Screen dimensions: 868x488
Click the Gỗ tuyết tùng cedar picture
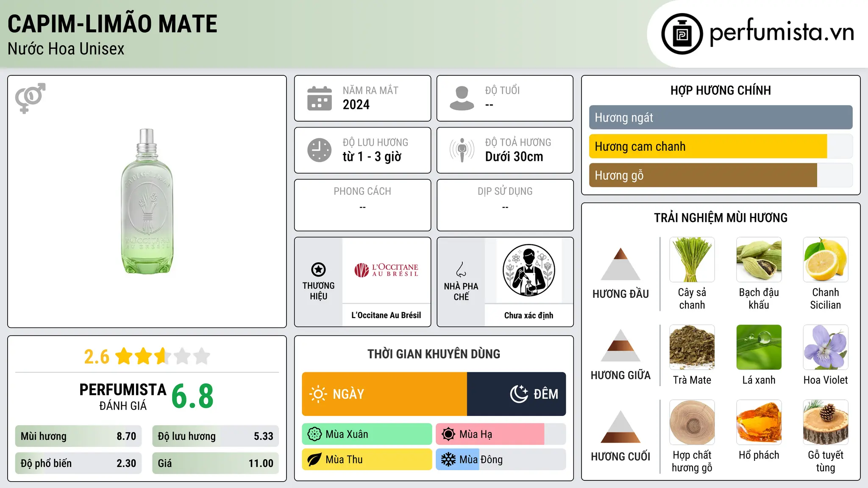point(826,422)
